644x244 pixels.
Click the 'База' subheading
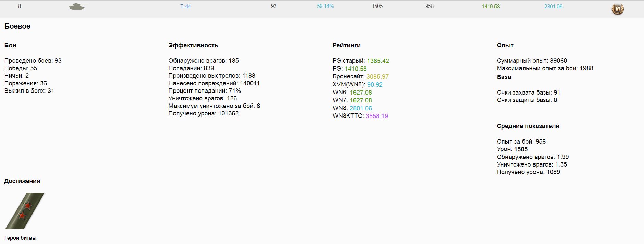coord(504,77)
